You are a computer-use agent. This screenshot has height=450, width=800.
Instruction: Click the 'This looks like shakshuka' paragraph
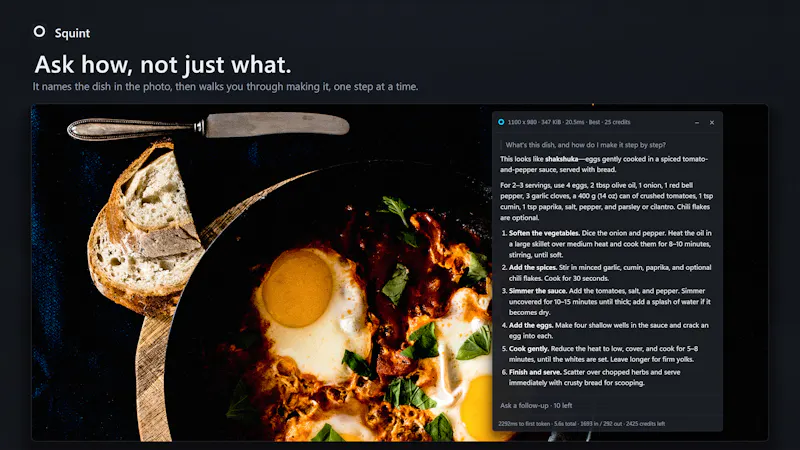[604, 164]
